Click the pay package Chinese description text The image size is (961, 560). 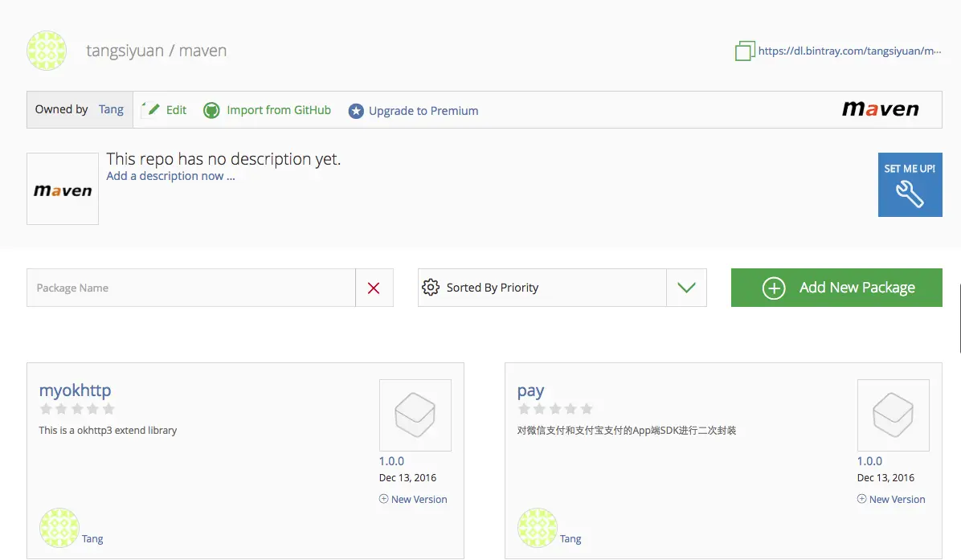(627, 430)
